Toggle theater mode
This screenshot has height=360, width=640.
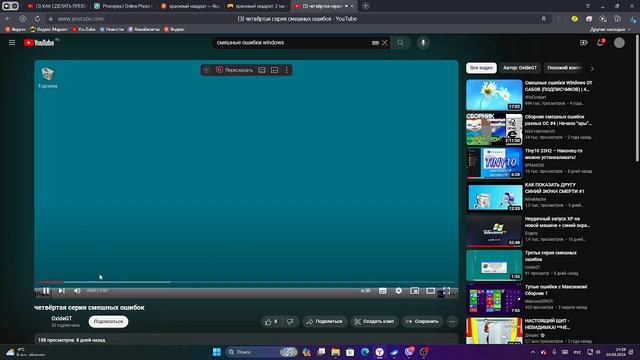(430, 291)
